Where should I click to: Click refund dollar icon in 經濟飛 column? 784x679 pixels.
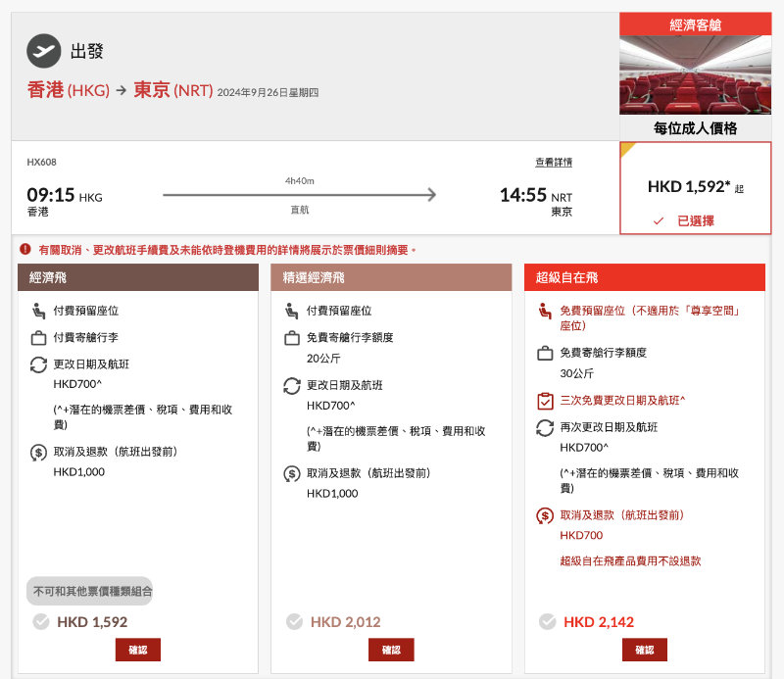(38, 453)
